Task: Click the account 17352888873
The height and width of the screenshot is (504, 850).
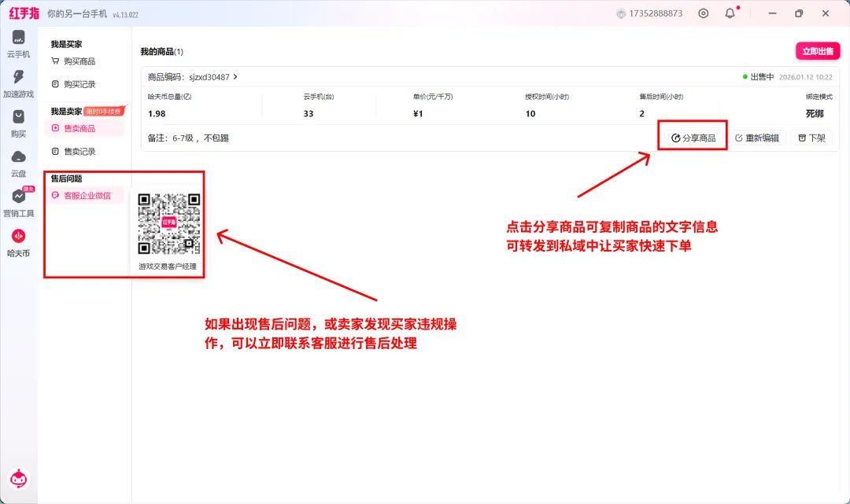Action: [x=649, y=13]
